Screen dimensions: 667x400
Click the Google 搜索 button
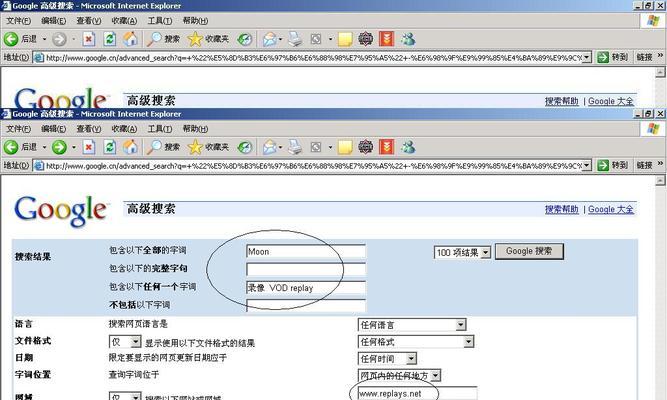click(x=529, y=251)
